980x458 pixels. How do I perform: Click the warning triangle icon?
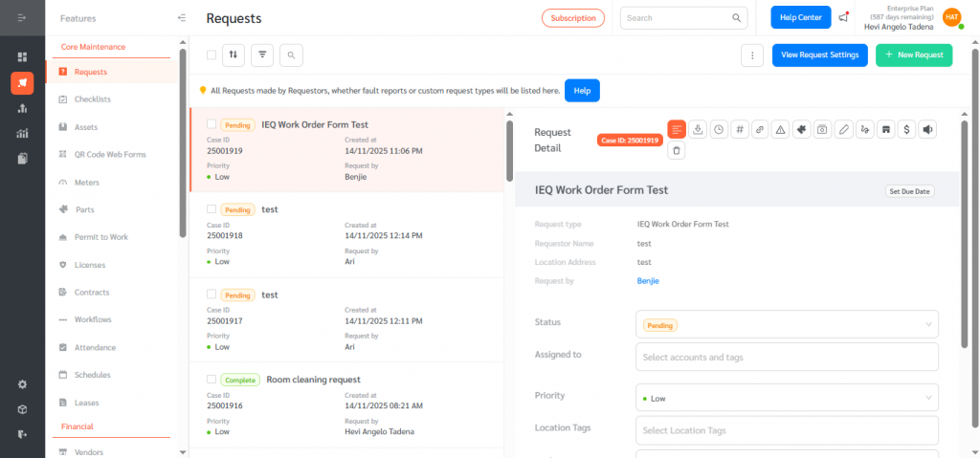click(x=780, y=129)
